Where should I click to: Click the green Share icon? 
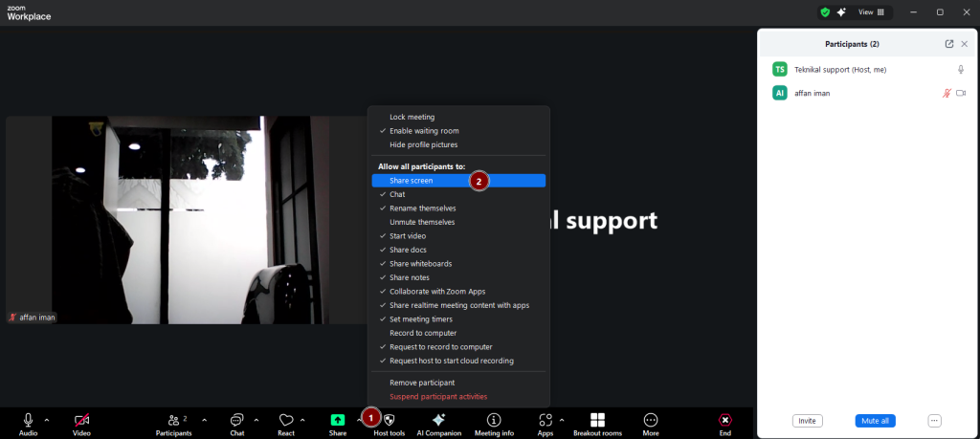click(x=338, y=420)
